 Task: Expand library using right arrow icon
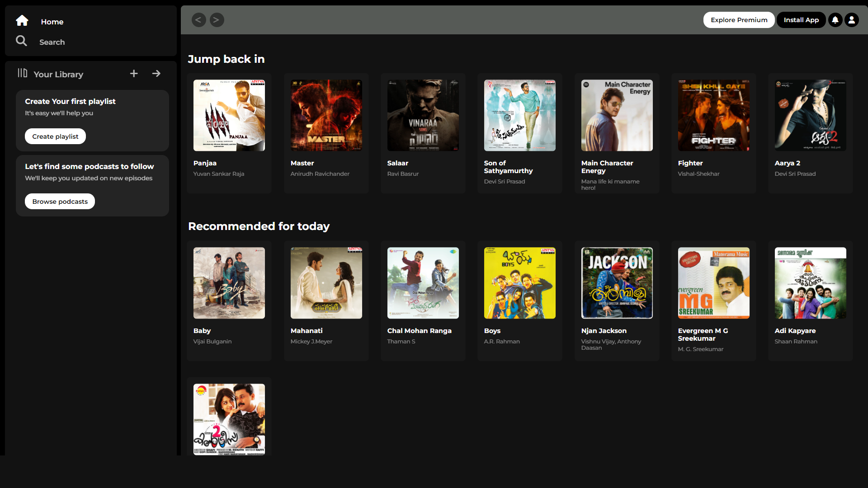click(156, 74)
